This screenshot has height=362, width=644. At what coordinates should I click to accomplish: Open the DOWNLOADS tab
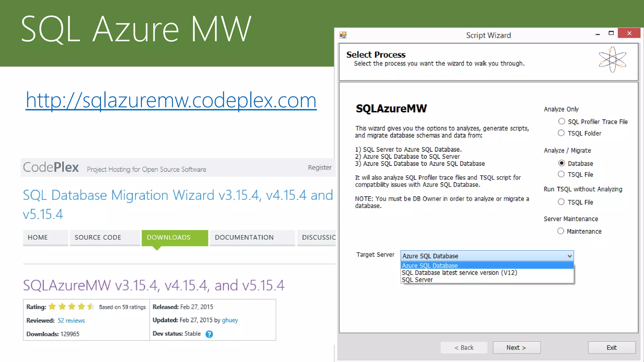pyautogui.click(x=175, y=238)
